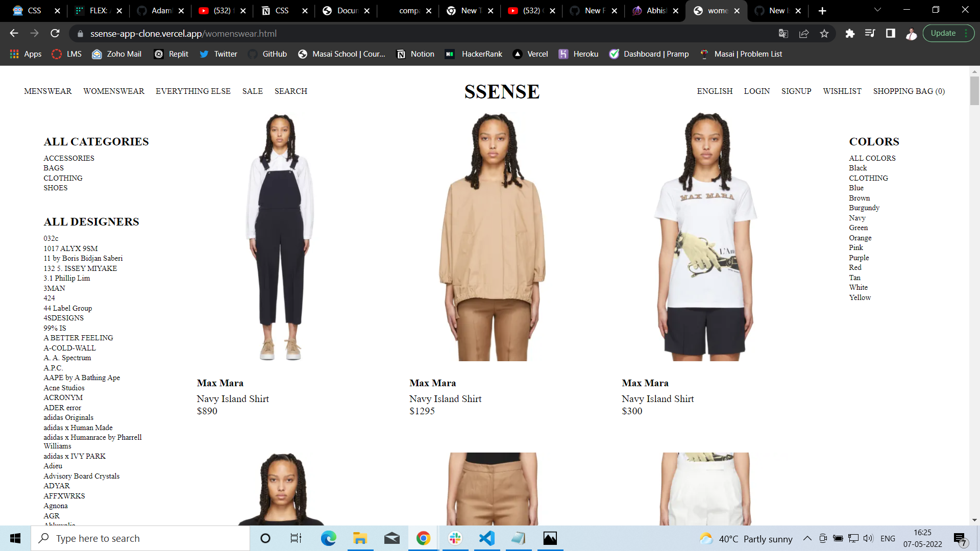Open Slack from the taskbar

coord(455,538)
